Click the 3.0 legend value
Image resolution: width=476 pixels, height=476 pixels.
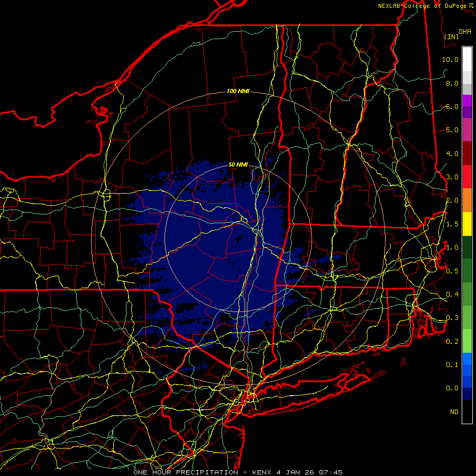click(452, 177)
